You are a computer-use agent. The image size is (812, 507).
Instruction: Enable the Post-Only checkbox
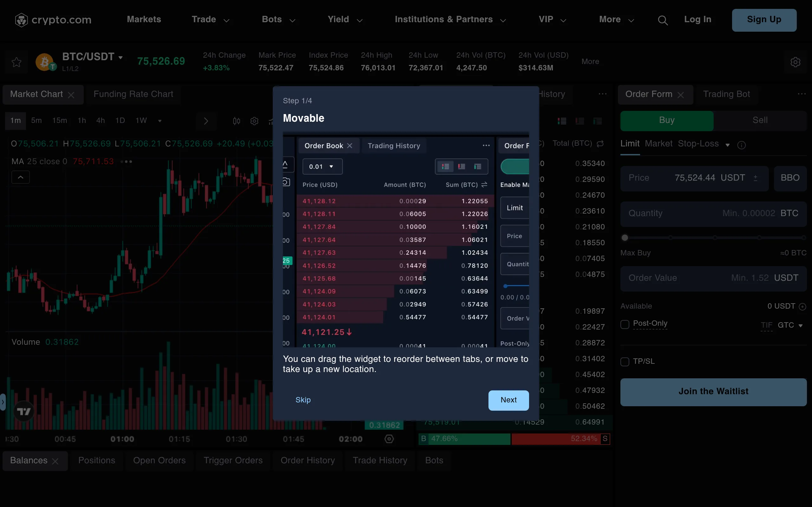625,324
